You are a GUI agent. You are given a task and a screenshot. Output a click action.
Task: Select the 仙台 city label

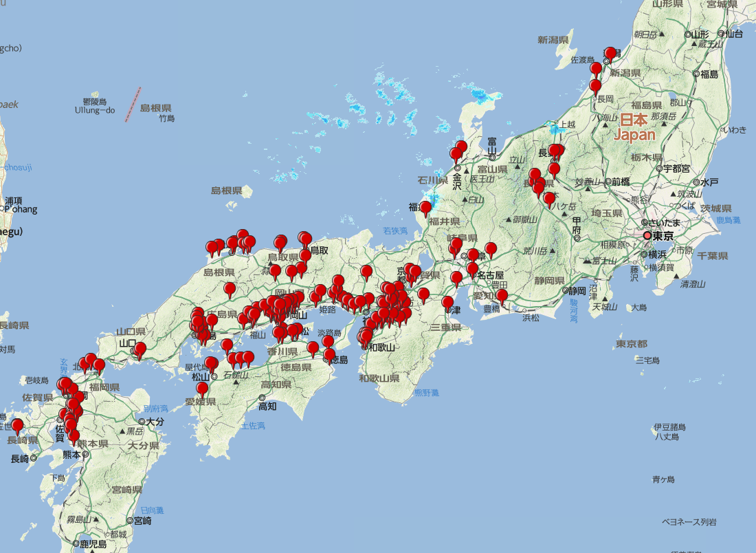pos(733,34)
